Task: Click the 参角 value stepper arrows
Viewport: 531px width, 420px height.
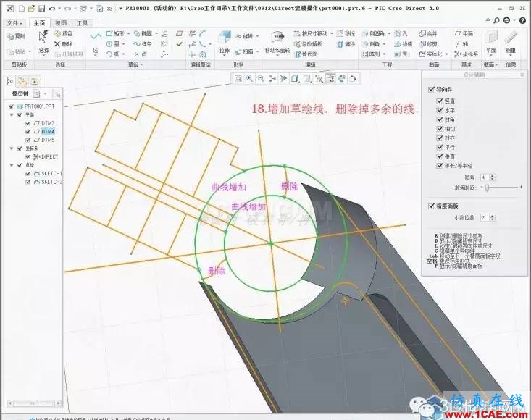Action: (x=493, y=177)
